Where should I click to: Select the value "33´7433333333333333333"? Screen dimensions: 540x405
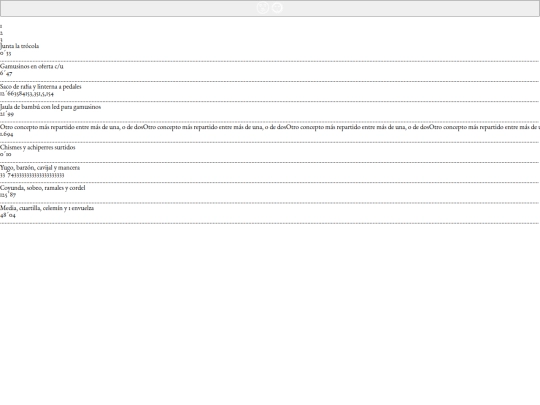pyautogui.click(x=32, y=175)
